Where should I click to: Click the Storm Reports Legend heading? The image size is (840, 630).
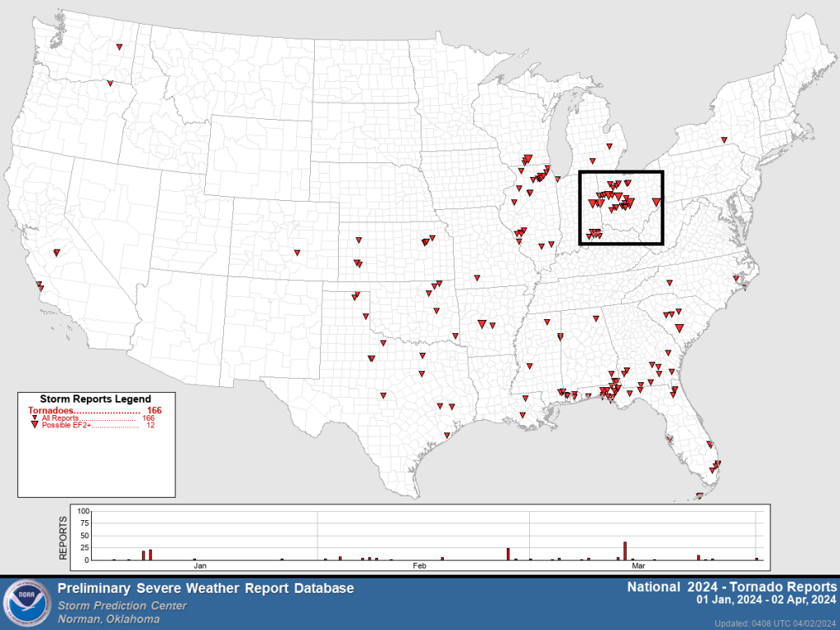tap(95, 398)
